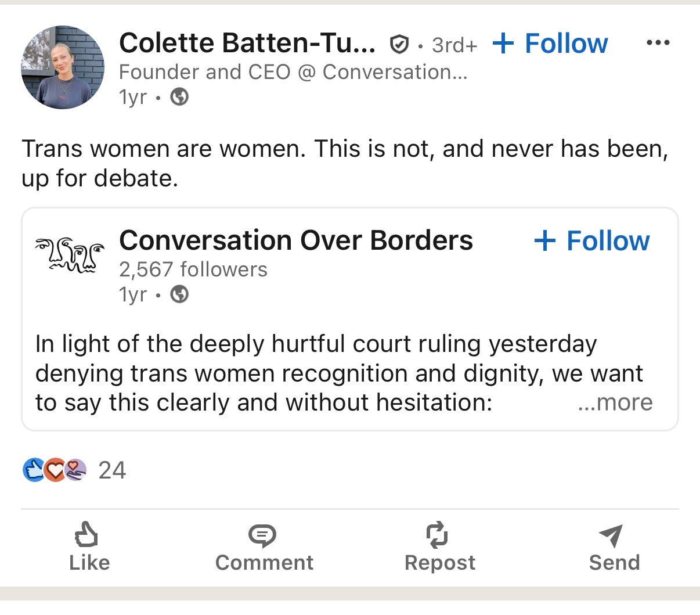Open Conversation Over Borders page name

(296, 240)
